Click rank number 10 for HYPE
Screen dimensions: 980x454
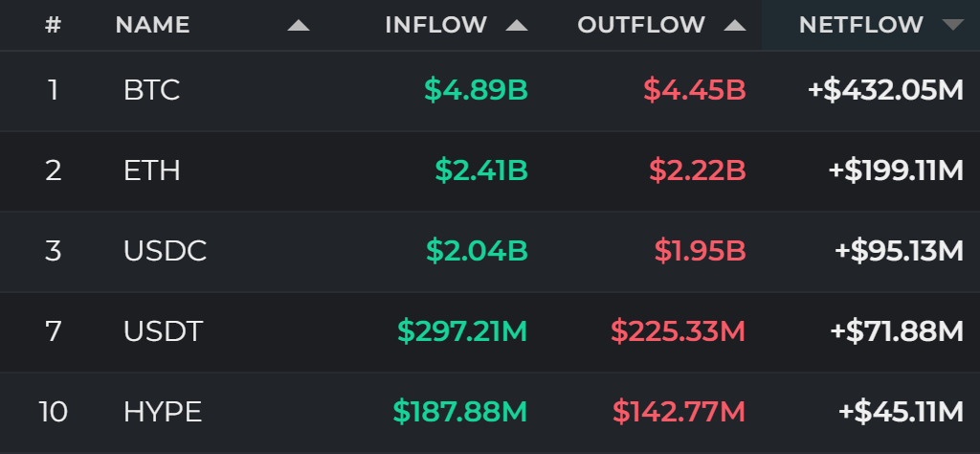[54, 412]
